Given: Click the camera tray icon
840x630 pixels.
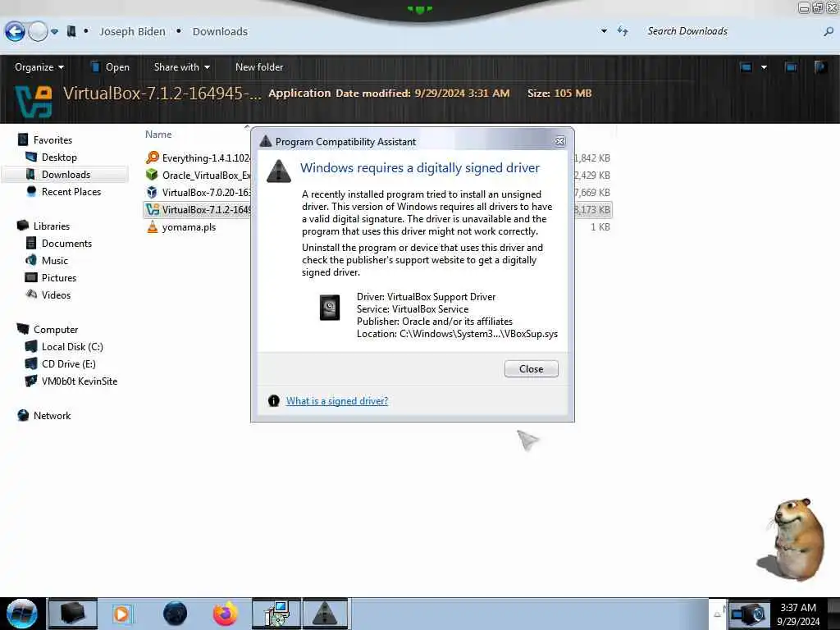Looking at the screenshot, I should coord(748,614).
